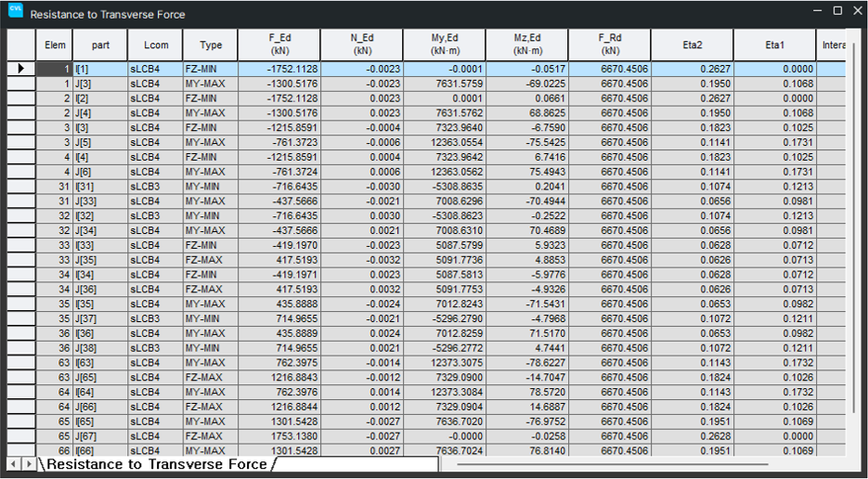The height and width of the screenshot is (479, 868).
Task: Maximize the Resistance to Transverse Force window
Action: [x=838, y=10]
